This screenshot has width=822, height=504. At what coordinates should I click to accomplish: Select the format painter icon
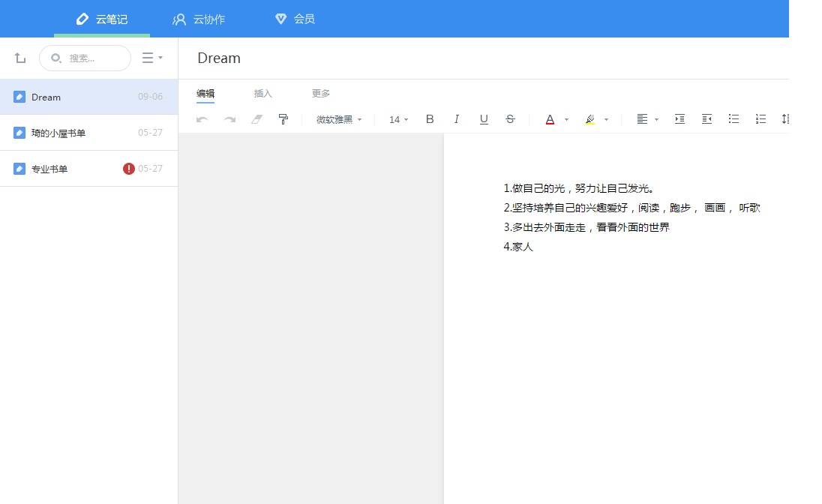[x=283, y=118]
